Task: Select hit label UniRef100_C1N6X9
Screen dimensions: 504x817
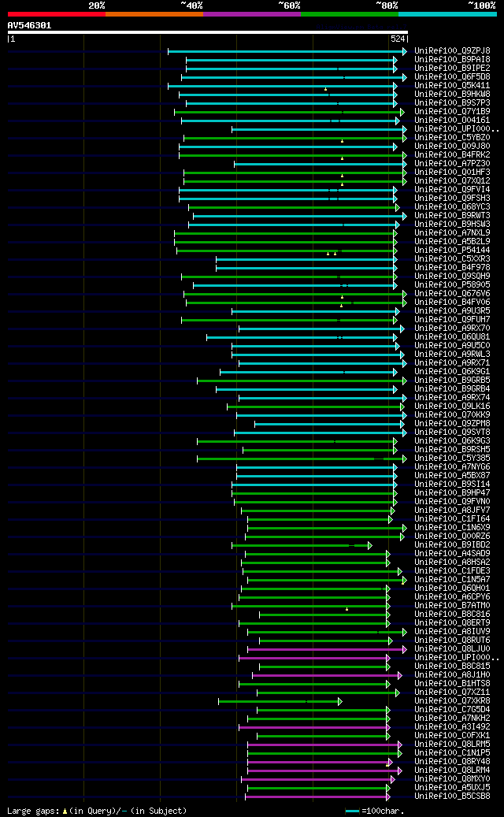Action: click(452, 527)
